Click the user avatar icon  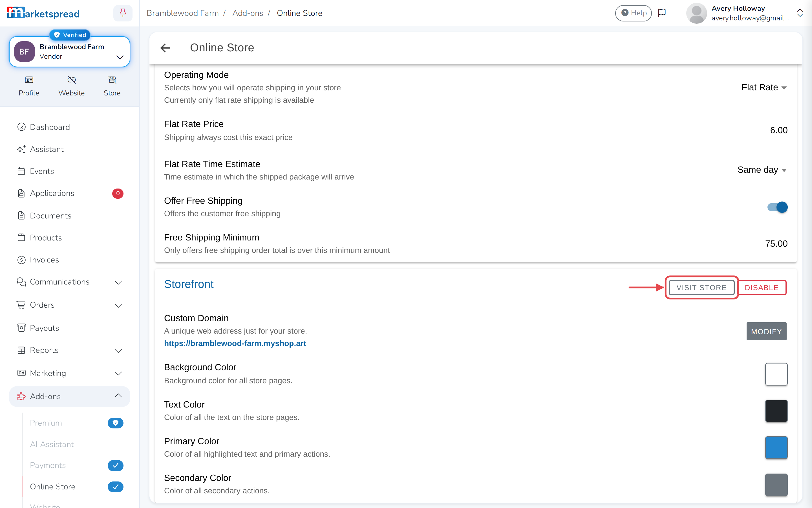pyautogui.click(x=697, y=13)
